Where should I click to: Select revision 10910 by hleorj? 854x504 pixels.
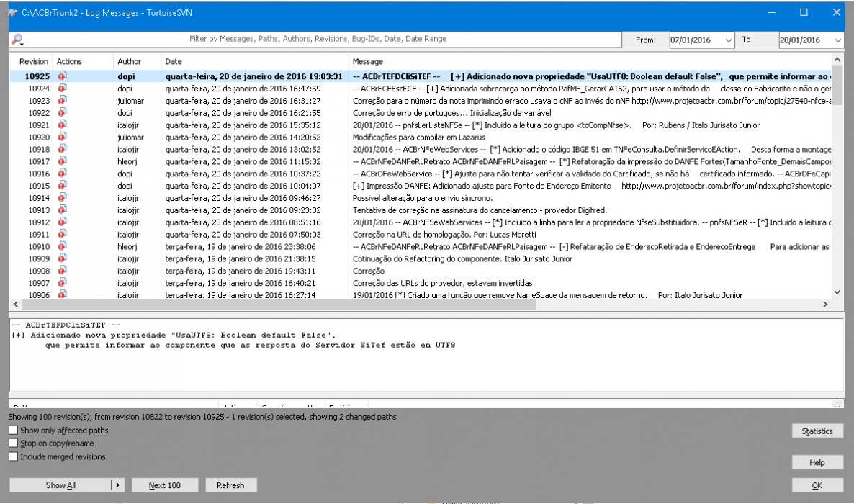421,247
